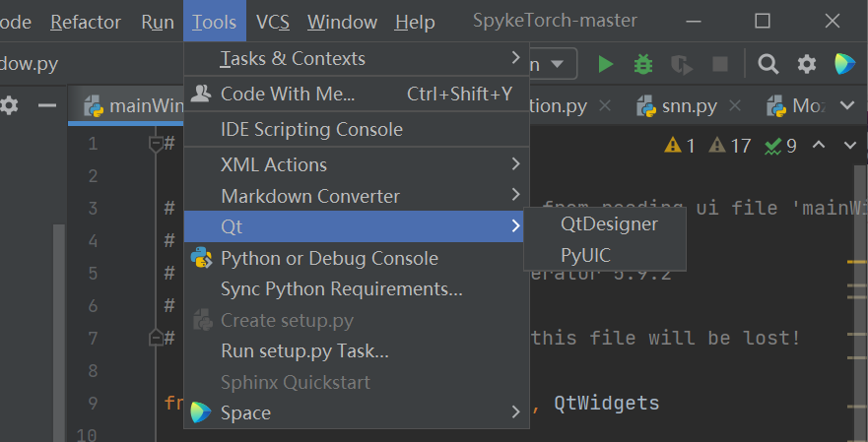Open IDE Scripting Console
Screen dimensions: 868x442
pyautogui.click(x=357, y=129)
